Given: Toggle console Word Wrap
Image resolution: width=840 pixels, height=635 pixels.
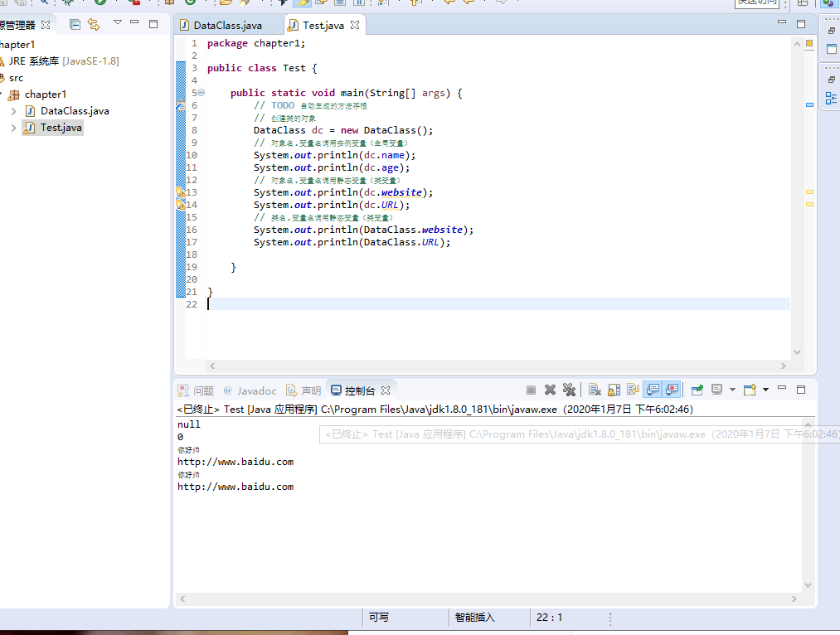Looking at the screenshot, I should click(634, 390).
